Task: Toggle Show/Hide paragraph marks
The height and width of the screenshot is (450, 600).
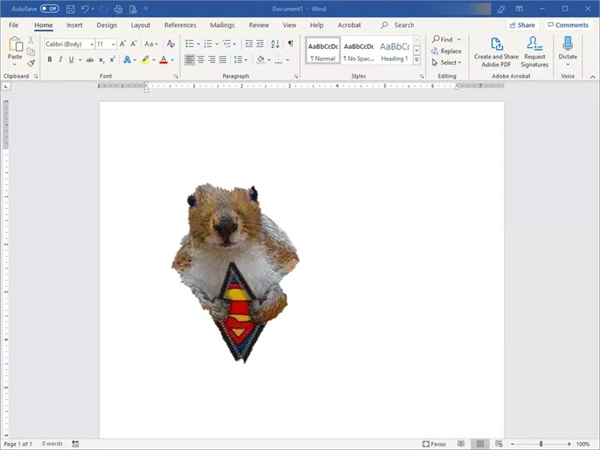Action: pos(291,44)
